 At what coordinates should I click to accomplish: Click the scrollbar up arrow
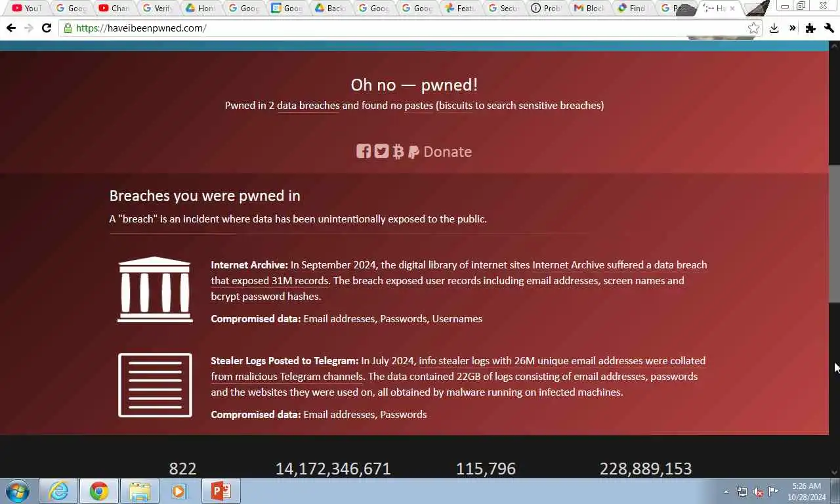[835, 46]
